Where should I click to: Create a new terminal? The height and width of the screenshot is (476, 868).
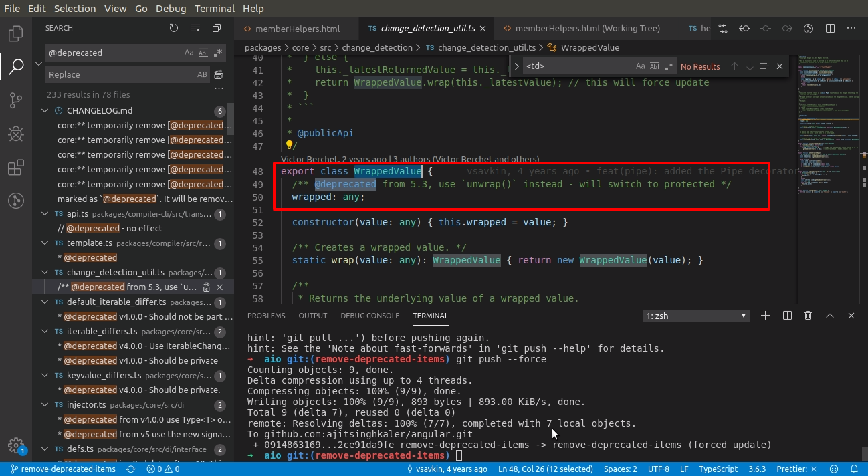tap(766, 316)
